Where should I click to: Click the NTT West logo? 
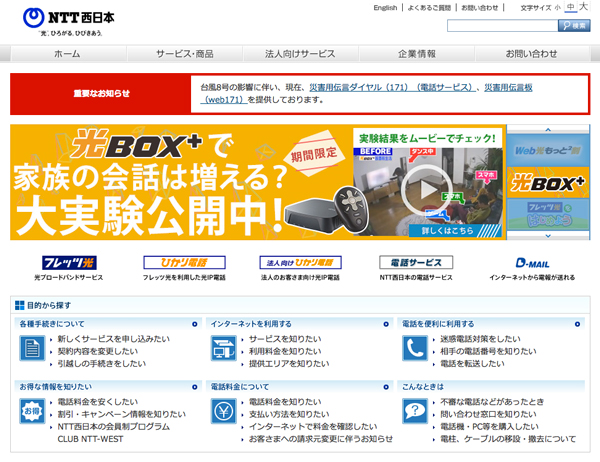pos(62,18)
